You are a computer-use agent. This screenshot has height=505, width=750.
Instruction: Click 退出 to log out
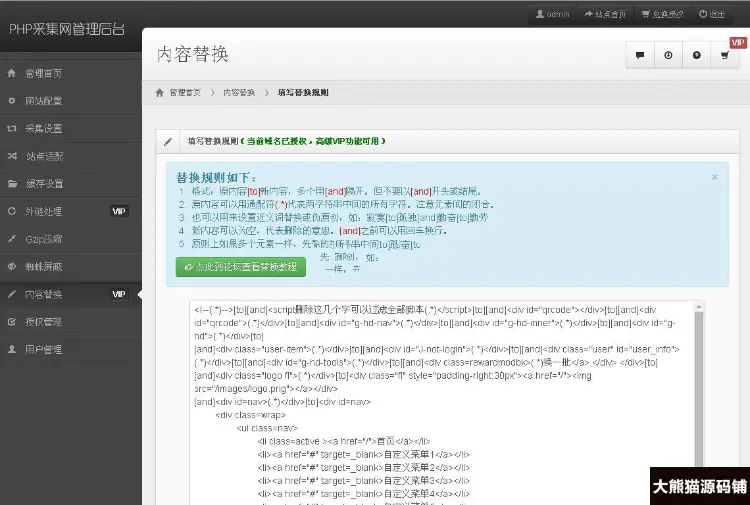(x=712, y=14)
